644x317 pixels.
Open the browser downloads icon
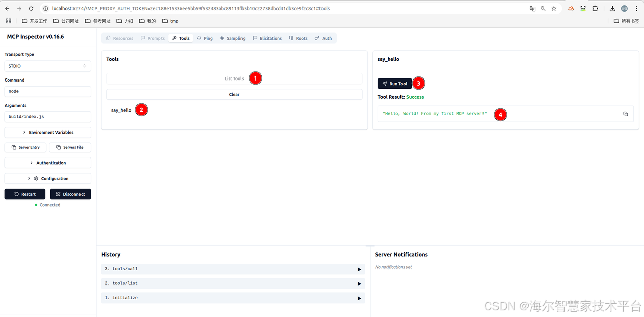click(x=612, y=9)
